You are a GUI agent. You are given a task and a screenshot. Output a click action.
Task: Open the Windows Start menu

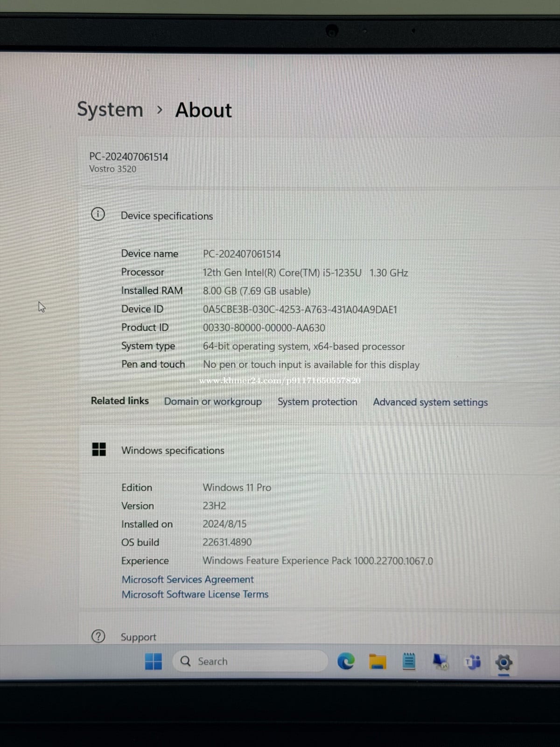tap(153, 661)
